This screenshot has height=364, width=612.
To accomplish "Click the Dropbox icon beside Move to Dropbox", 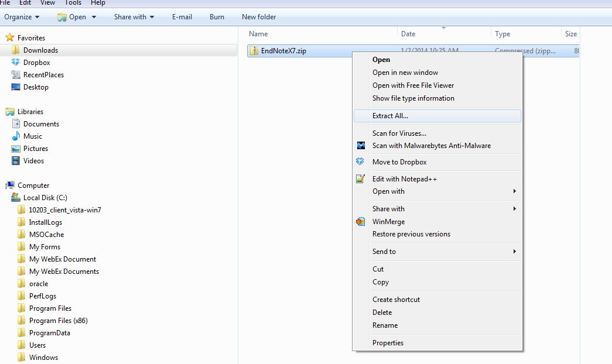I will point(361,162).
